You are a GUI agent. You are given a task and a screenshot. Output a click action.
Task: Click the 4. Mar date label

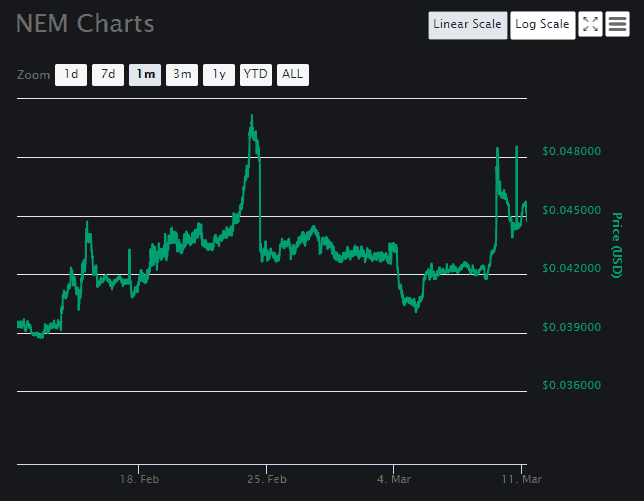[x=394, y=479]
